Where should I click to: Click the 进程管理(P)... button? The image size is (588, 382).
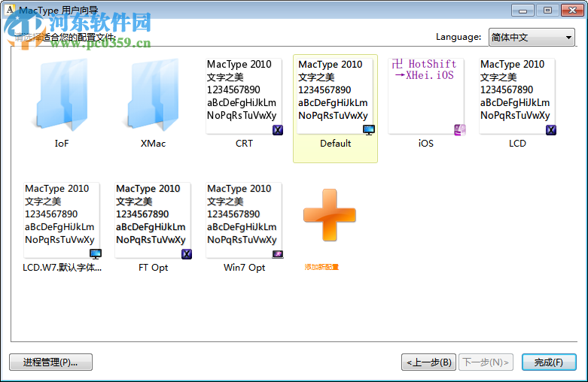pos(50,362)
